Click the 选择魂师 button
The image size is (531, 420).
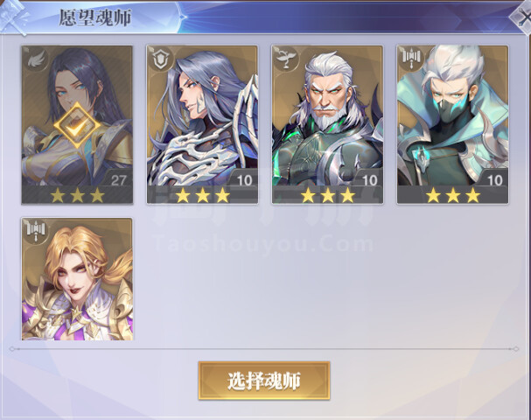click(264, 381)
